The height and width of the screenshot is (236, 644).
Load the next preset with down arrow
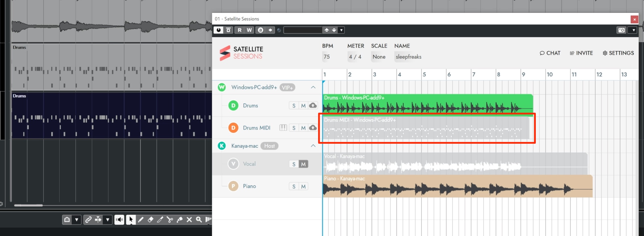[x=334, y=30]
